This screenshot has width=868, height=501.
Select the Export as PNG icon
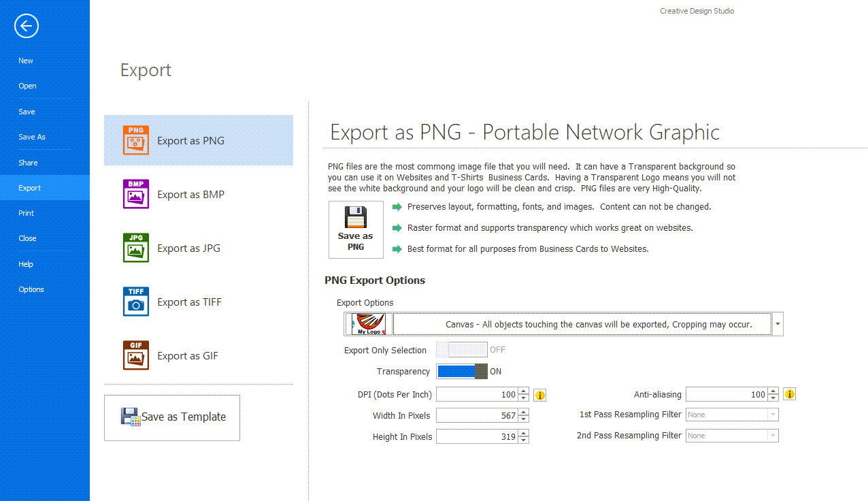pyautogui.click(x=136, y=140)
